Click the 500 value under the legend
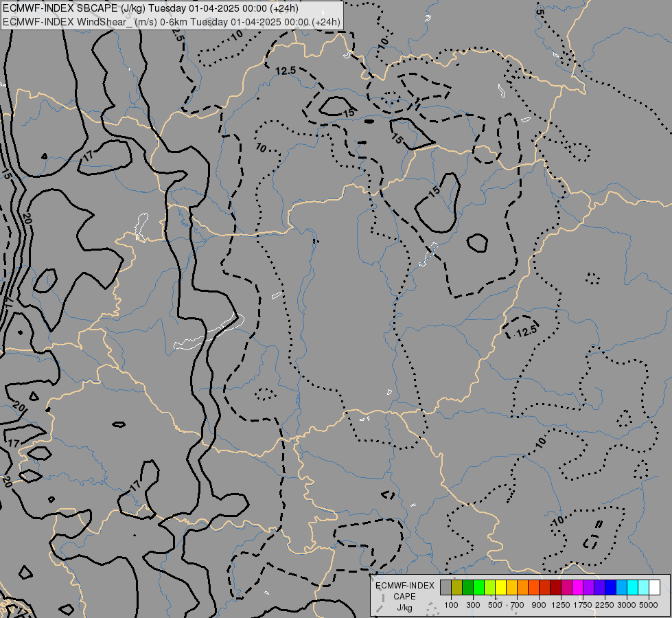Image resolution: width=672 pixels, height=618 pixels. pyautogui.click(x=495, y=605)
